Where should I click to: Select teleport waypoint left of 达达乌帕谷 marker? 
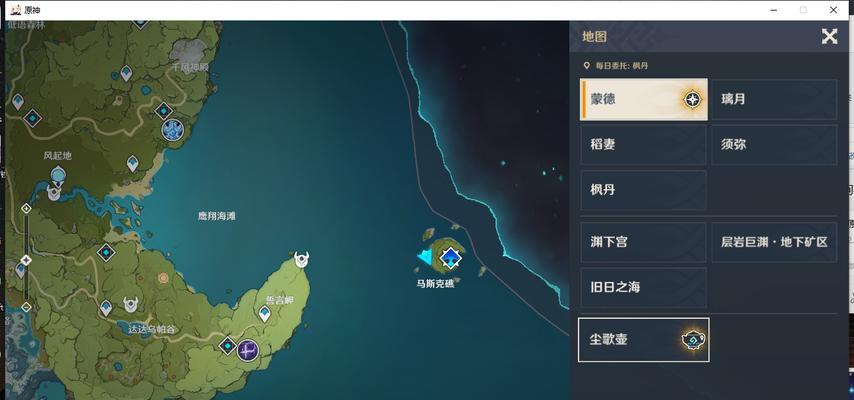(x=106, y=308)
